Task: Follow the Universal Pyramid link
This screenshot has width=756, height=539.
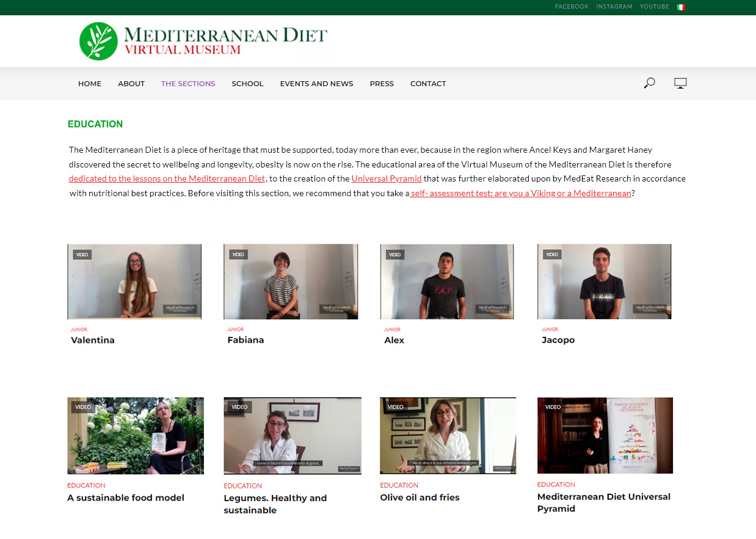Action: pyautogui.click(x=387, y=178)
